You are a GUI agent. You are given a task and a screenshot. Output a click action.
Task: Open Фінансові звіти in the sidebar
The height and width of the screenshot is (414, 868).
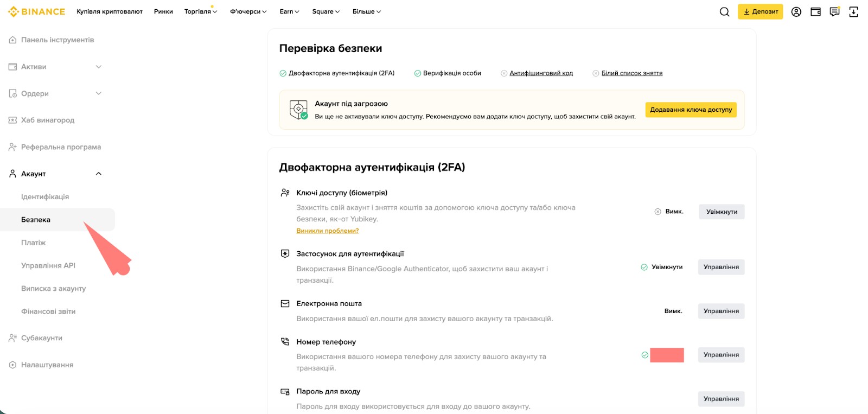pos(48,311)
